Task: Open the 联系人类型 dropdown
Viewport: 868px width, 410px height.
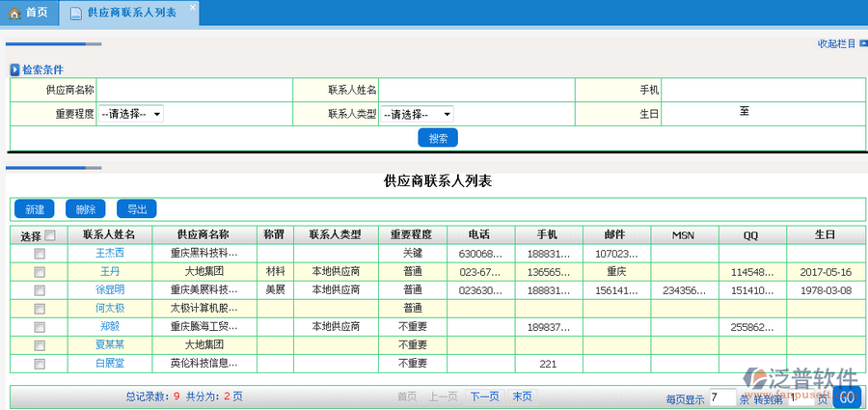Action: click(417, 114)
